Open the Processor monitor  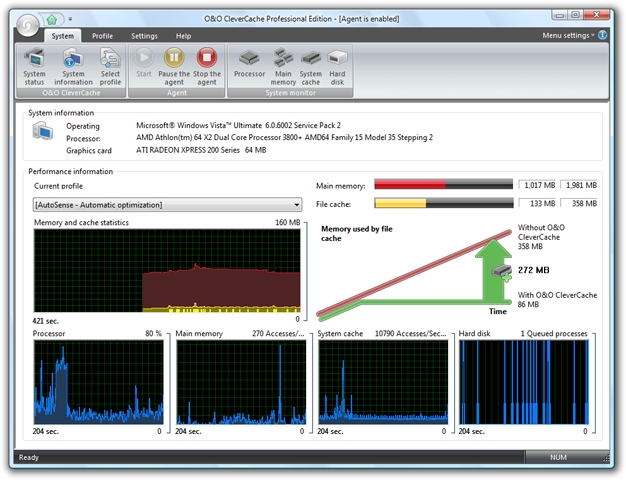point(249,62)
